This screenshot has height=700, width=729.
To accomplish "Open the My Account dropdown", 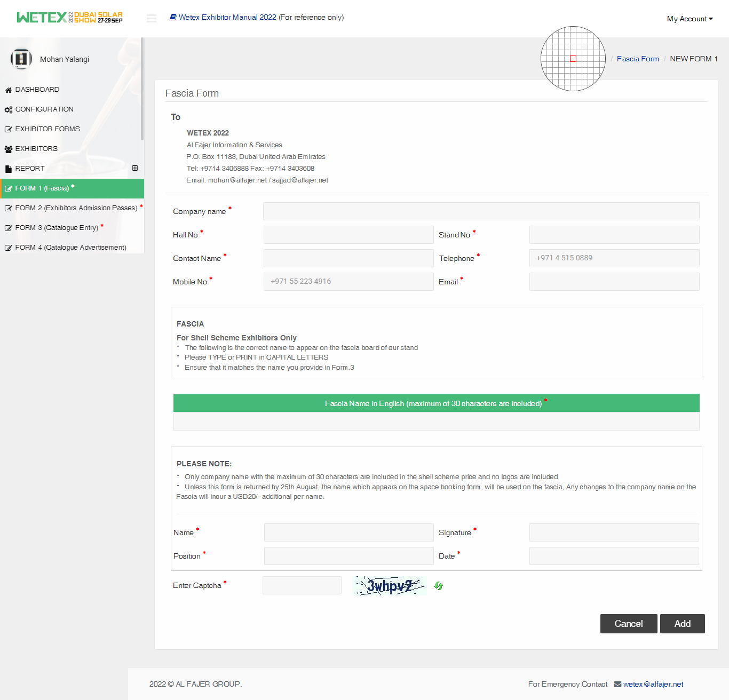I will [x=690, y=18].
